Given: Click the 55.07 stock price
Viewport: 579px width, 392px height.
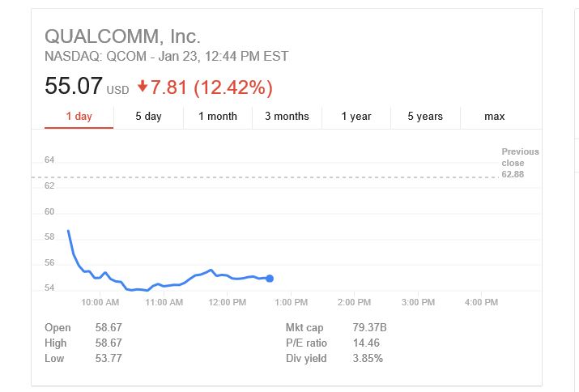Looking at the screenshot, I should pos(73,87).
